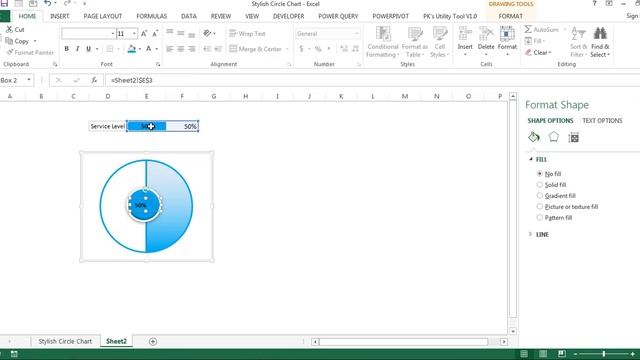The image size is (640, 360).
Task: Switch to Stylish Circle Chart sheet
Action: pyautogui.click(x=65, y=342)
